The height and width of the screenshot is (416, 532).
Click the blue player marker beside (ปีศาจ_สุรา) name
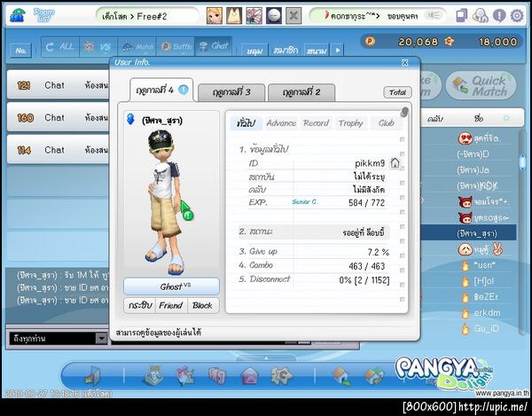(130, 119)
